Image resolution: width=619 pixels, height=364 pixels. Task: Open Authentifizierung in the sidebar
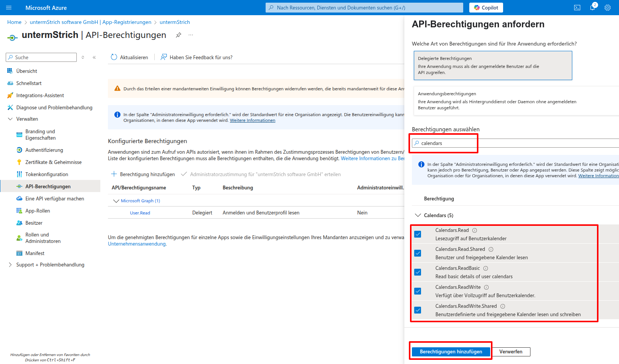click(44, 150)
